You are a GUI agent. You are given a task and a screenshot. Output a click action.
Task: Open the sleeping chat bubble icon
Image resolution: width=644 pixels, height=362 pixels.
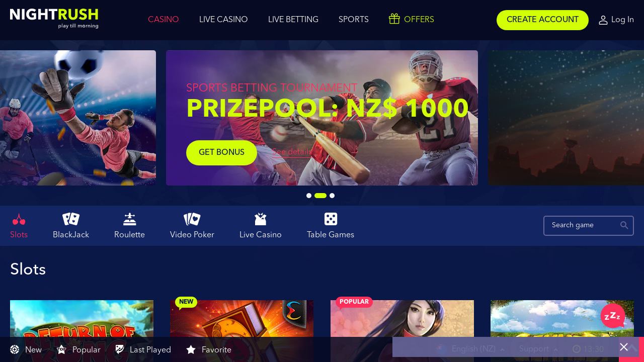[x=613, y=316]
